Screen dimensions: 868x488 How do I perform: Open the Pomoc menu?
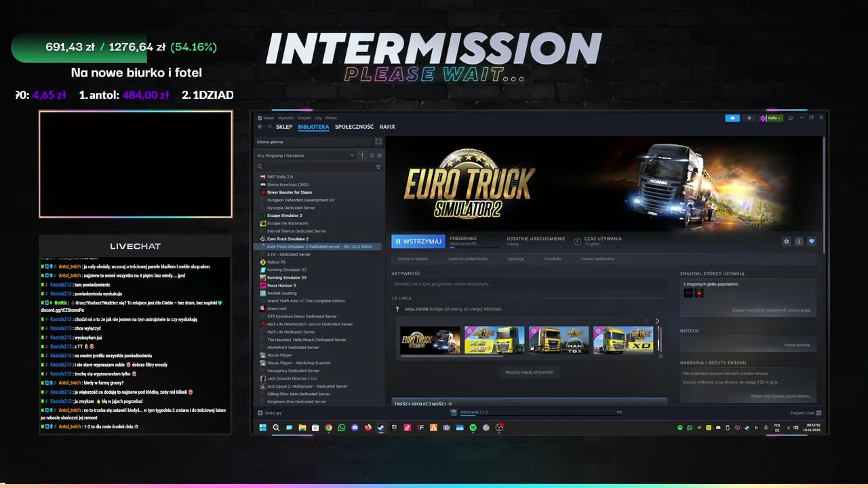(x=331, y=118)
